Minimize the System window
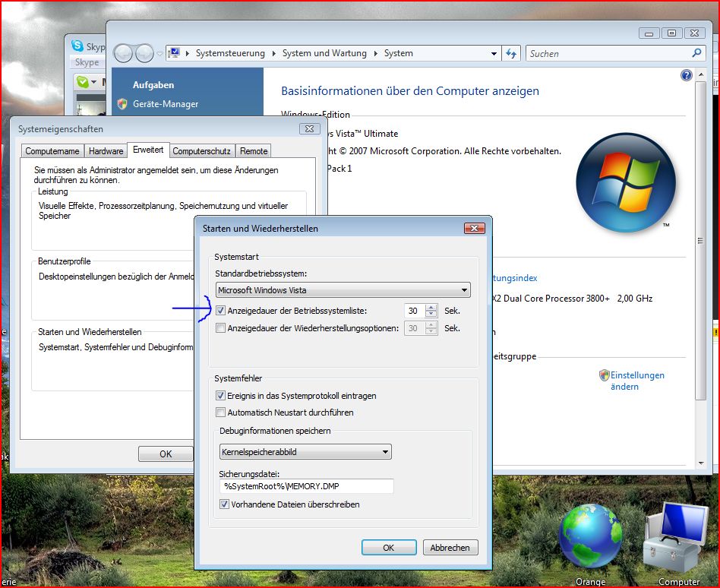Screen dimensions: 720x588 coord(649,33)
